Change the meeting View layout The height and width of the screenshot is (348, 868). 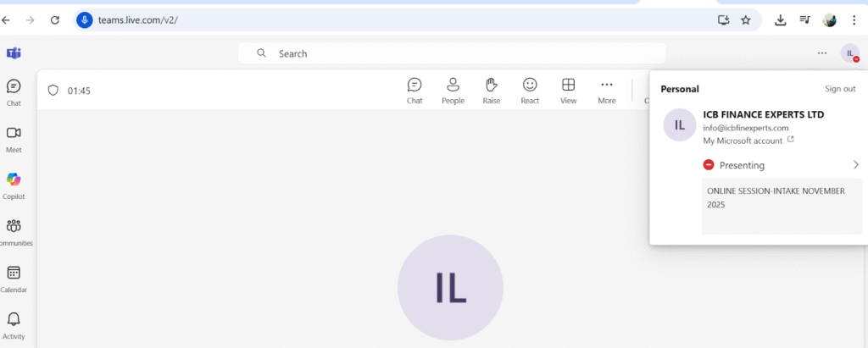pos(569,91)
